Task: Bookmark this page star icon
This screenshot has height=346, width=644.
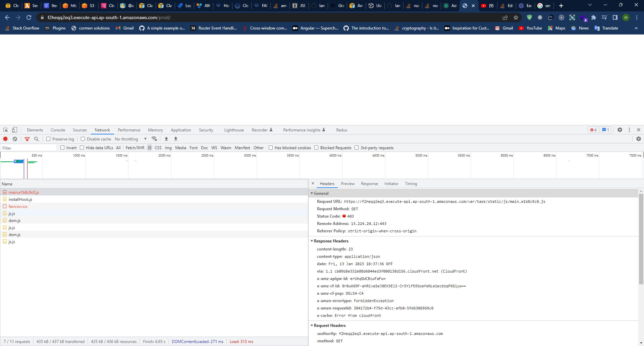Action: coord(516,17)
